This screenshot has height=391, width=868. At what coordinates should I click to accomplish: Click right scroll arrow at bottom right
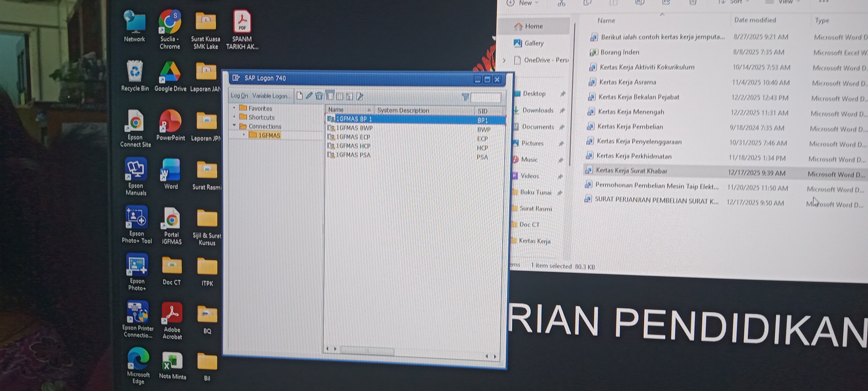coord(495,356)
